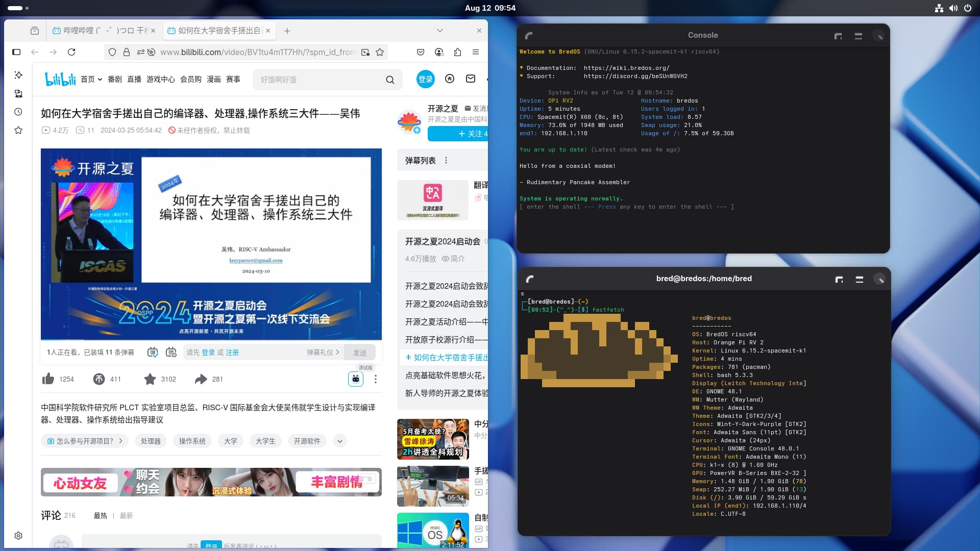Screen dimensions: 980x551
Task: Open the bilibili messages envelope icon
Action: [x=471, y=79]
